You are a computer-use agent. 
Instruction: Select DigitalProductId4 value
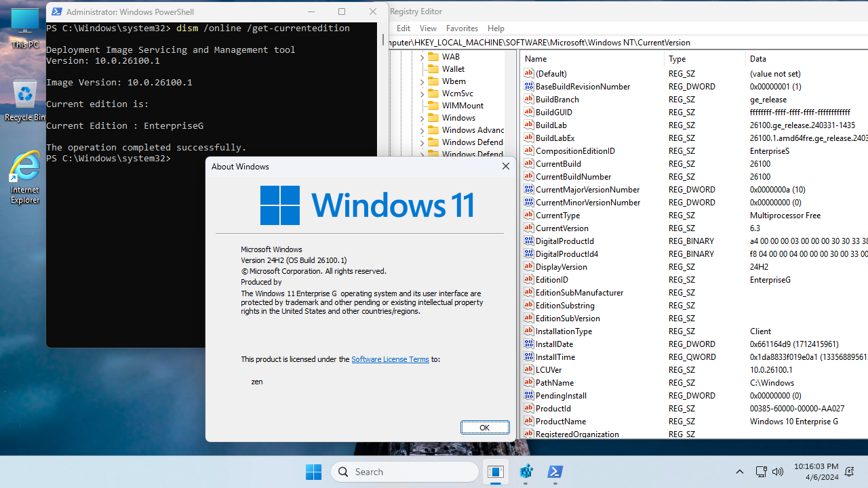click(567, 253)
